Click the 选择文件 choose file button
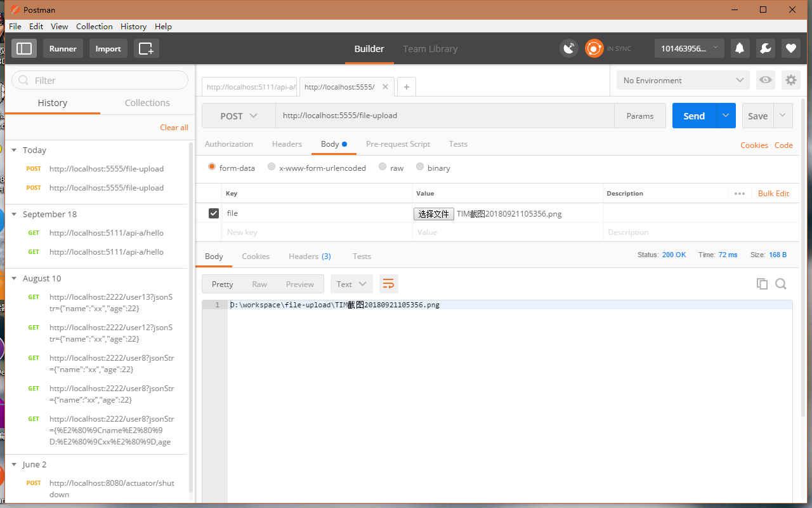 [434, 214]
